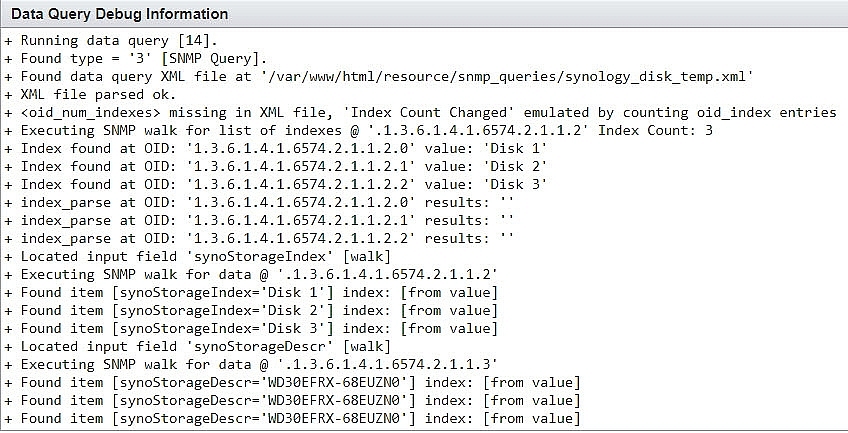Click "Located input field 'synoStorageIndex'" line
The height and width of the screenshot is (433, 848).
[197, 256]
